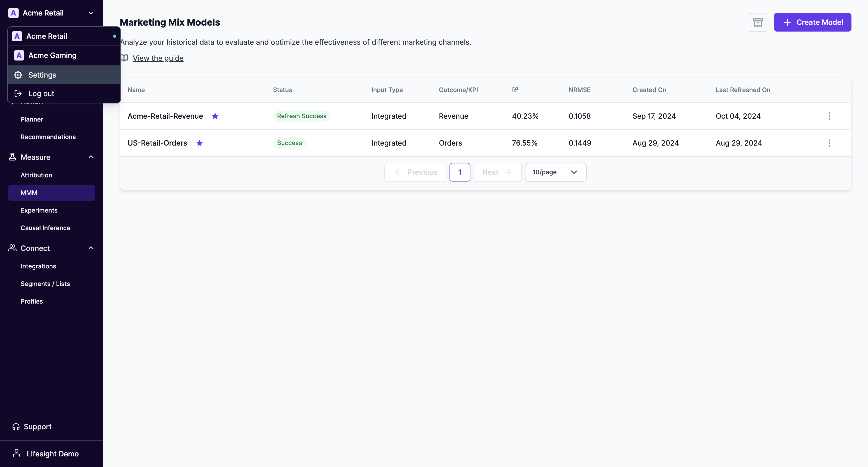Open the Acme-Retail-Revenue model
Image resolution: width=868 pixels, height=467 pixels.
(165, 116)
